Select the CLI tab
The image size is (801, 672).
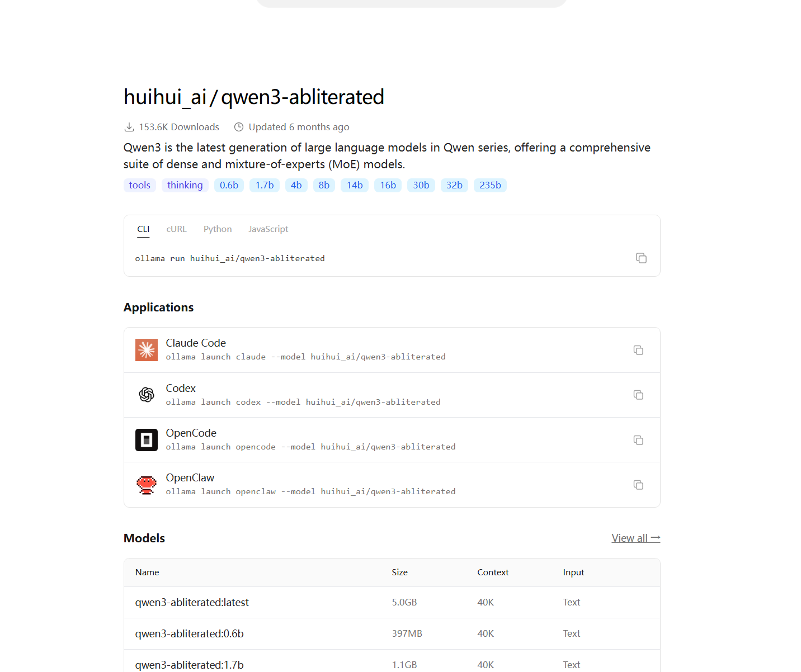(143, 229)
